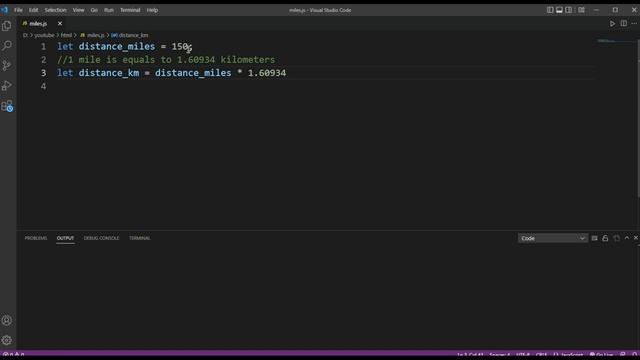The height and width of the screenshot is (360, 640).
Task: Select youtube folder in breadcrumb
Action: 44,36
